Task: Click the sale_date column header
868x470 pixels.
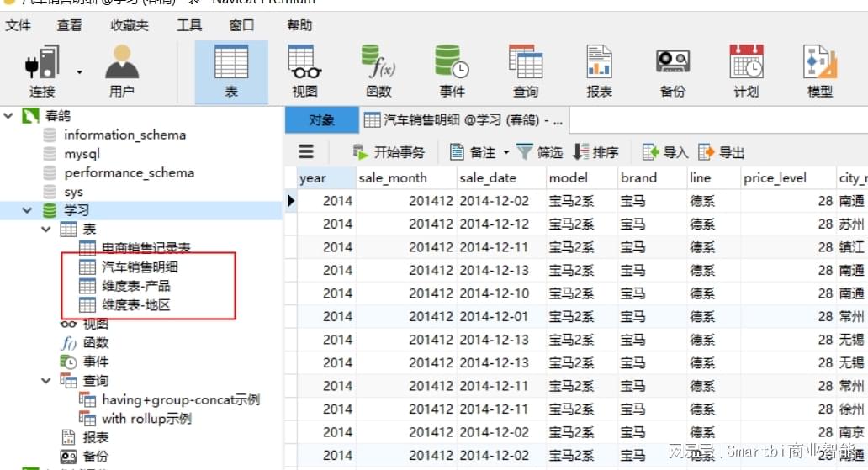Action: [501, 177]
